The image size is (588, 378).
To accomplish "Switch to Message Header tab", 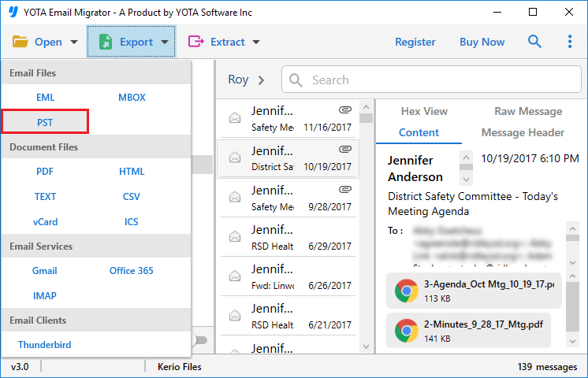I will click(523, 132).
